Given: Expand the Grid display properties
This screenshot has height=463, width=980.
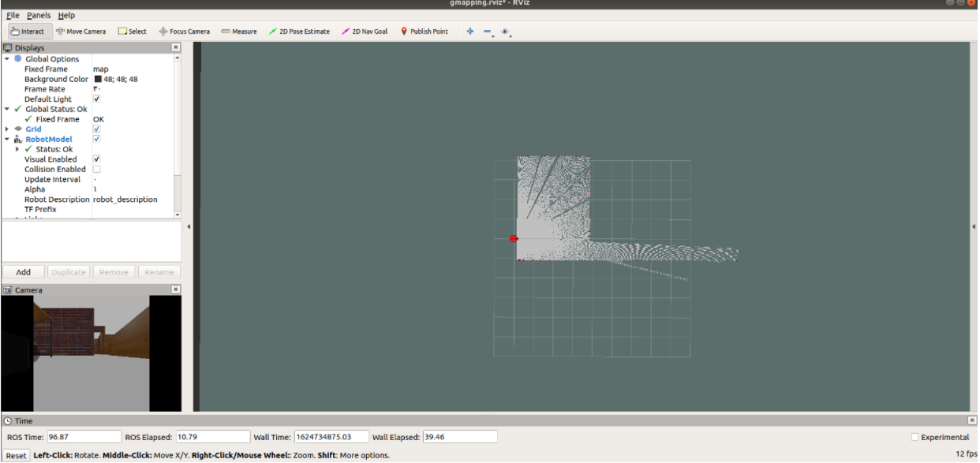Looking at the screenshot, I should (6, 129).
